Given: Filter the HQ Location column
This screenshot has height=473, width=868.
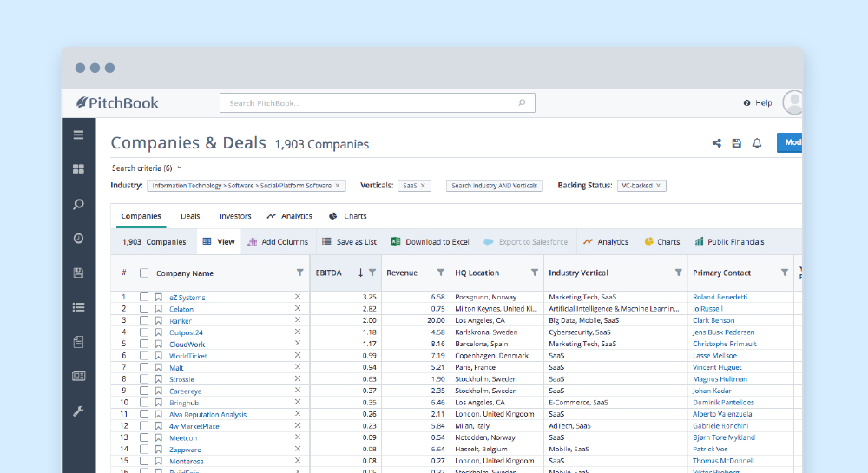Looking at the screenshot, I should 535,273.
